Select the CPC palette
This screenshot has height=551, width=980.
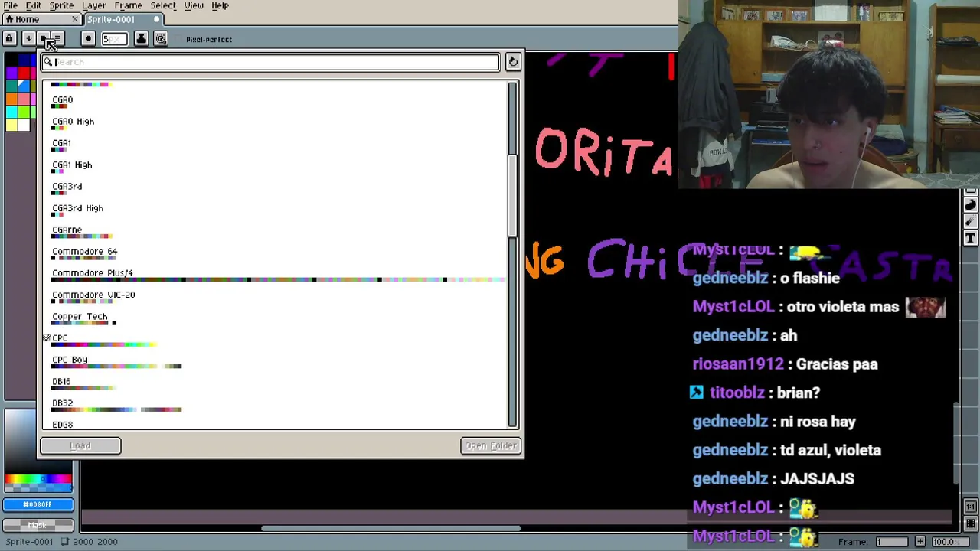pyautogui.click(x=276, y=341)
